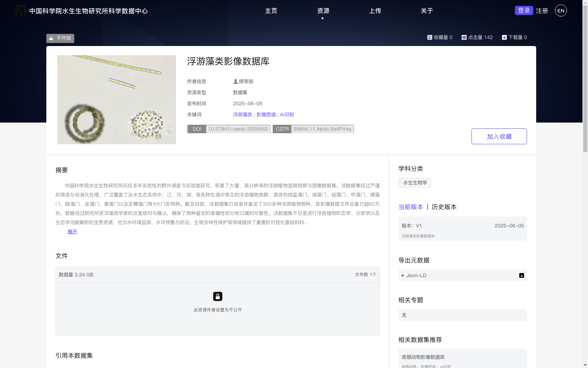This screenshot has width=588, height=368.
Task: Switch language with the EN button
Action: [561, 11]
